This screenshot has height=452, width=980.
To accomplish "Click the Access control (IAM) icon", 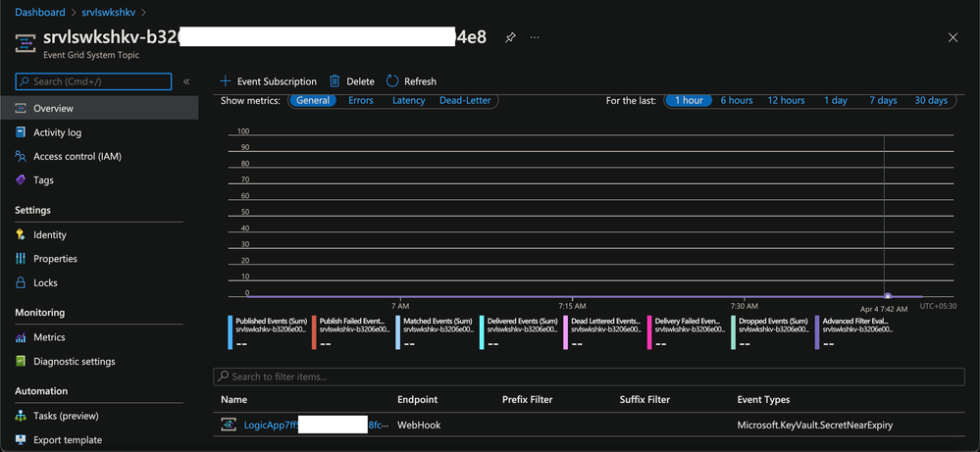I will 21,156.
